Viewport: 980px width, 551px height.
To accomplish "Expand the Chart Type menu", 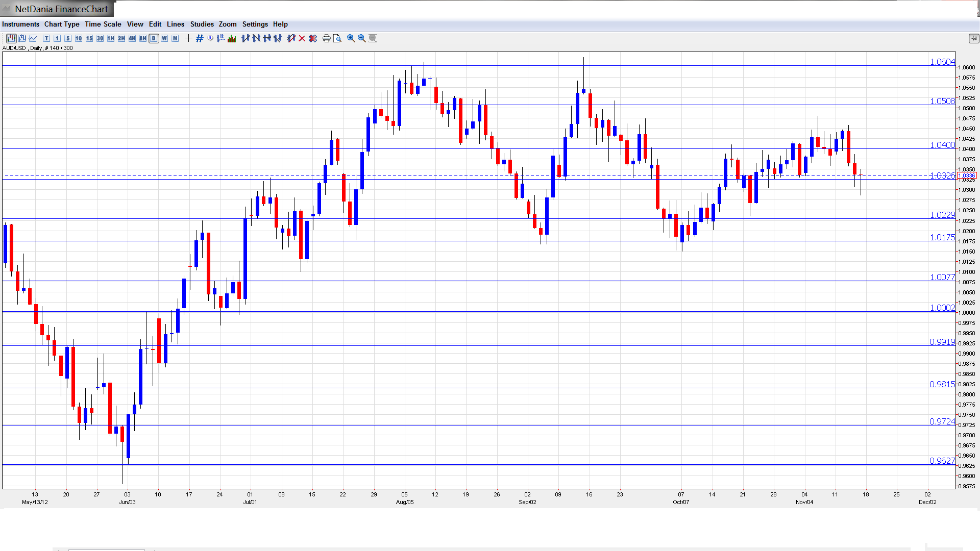I will coord(62,24).
